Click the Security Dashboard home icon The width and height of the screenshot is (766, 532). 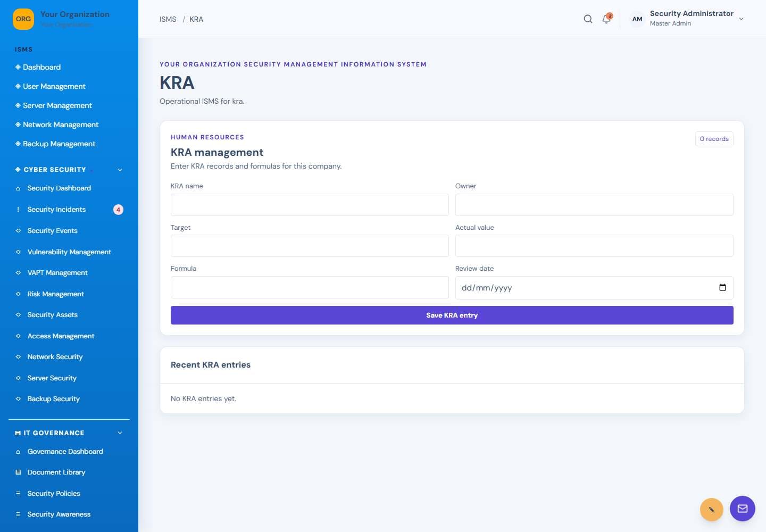pyautogui.click(x=18, y=188)
